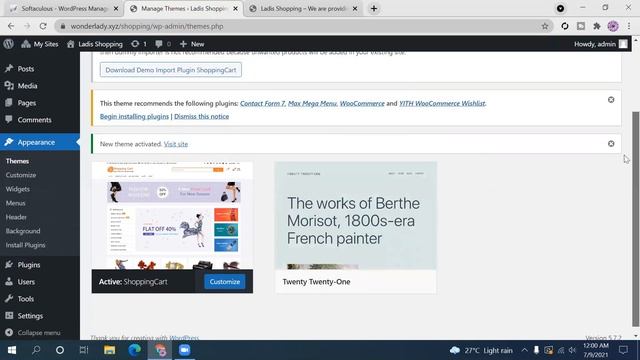Open Windows notification center

[623, 350]
